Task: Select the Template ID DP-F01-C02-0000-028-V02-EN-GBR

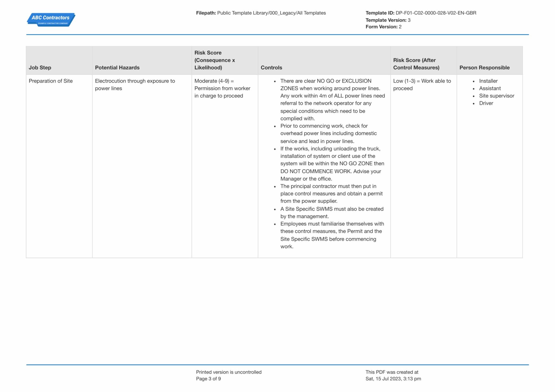Action: click(x=436, y=13)
